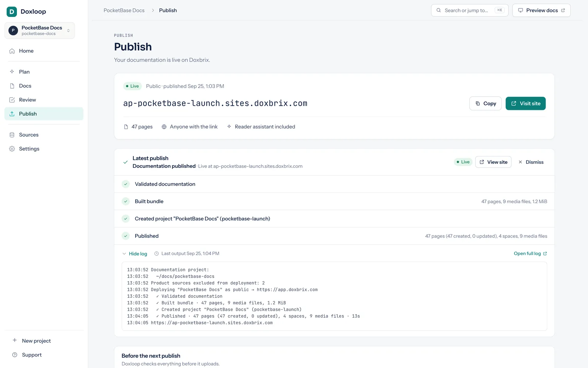Click the Publish upload icon
The image size is (588, 368).
click(x=12, y=114)
